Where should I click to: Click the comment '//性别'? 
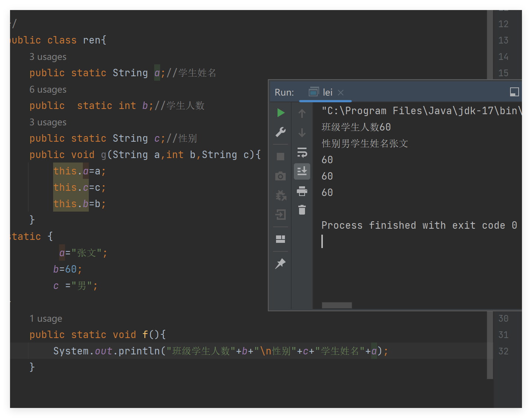point(182,138)
